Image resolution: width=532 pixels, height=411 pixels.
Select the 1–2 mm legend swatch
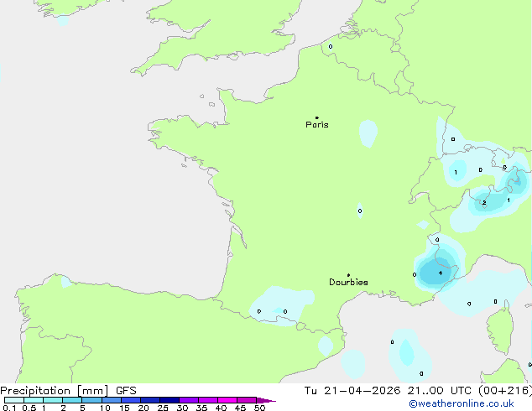pos(53,400)
